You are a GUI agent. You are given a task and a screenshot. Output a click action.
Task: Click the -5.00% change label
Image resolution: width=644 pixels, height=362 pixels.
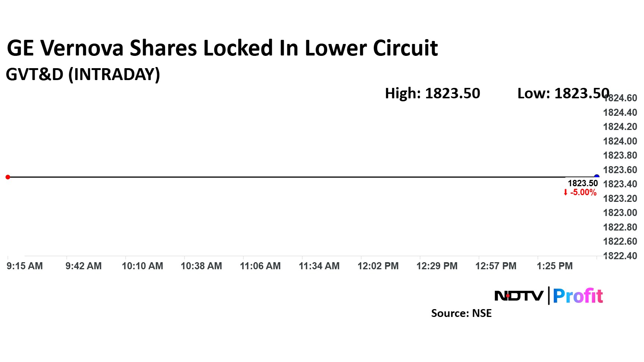583,193
